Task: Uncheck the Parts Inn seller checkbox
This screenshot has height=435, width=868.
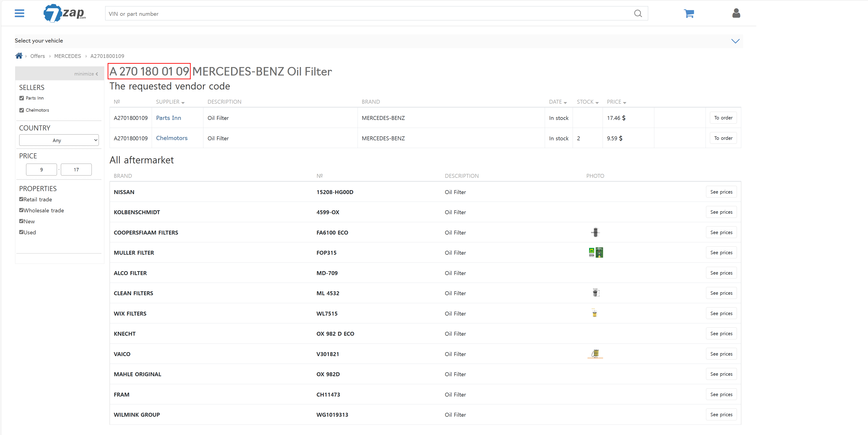Action: tap(22, 98)
